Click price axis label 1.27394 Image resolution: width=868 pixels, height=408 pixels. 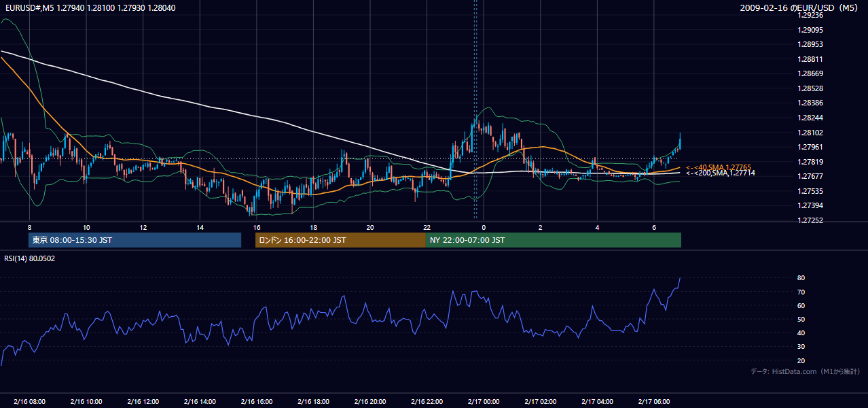point(810,205)
